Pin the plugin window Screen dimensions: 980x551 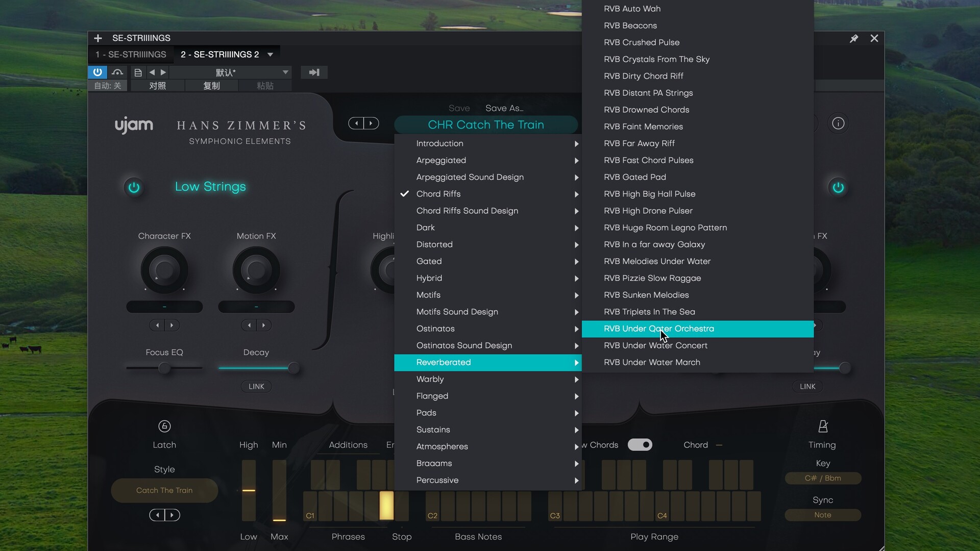coord(854,38)
